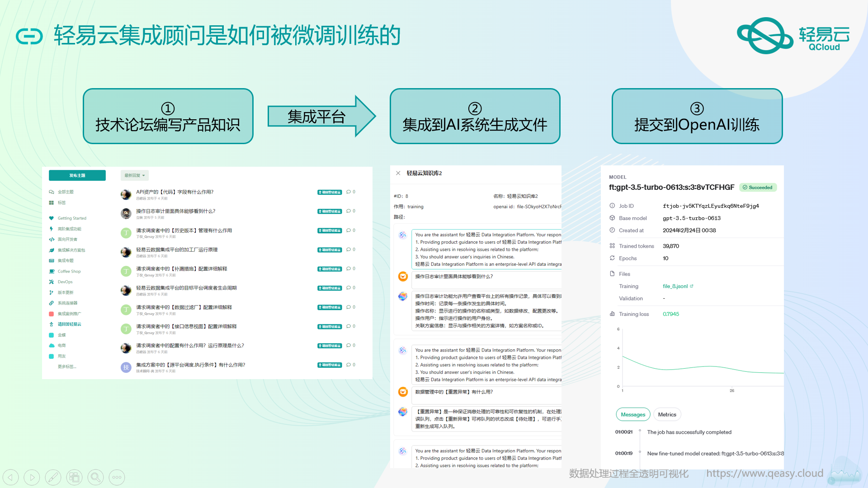The height and width of the screenshot is (488, 868).
Task: Click avatar beside 操作日志审计 post
Action: pyautogui.click(x=126, y=213)
